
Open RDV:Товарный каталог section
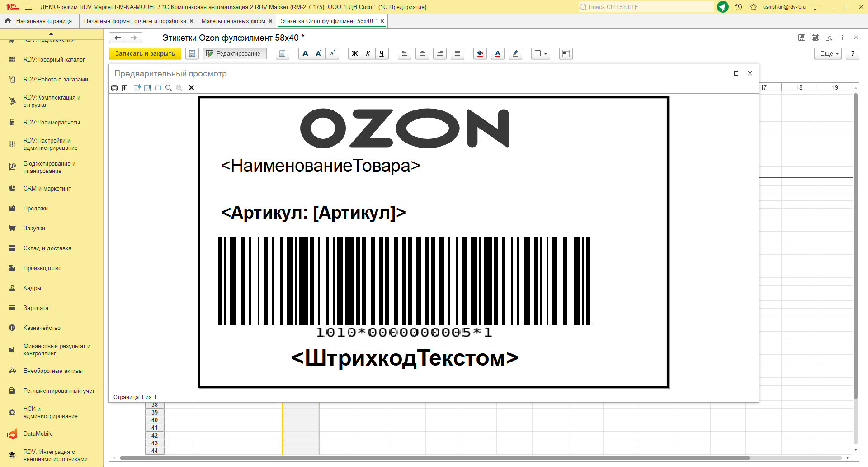point(52,59)
